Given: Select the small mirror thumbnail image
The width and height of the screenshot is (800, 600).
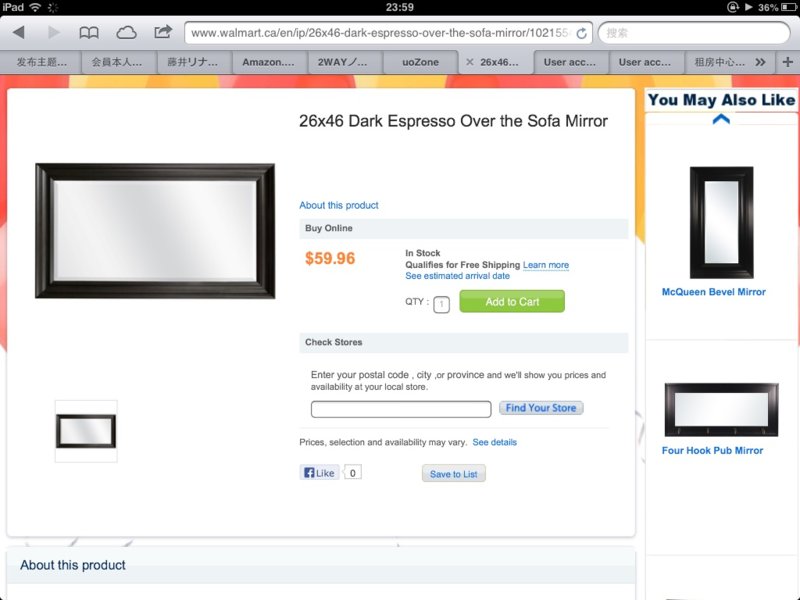Looking at the screenshot, I should point(86,432).
